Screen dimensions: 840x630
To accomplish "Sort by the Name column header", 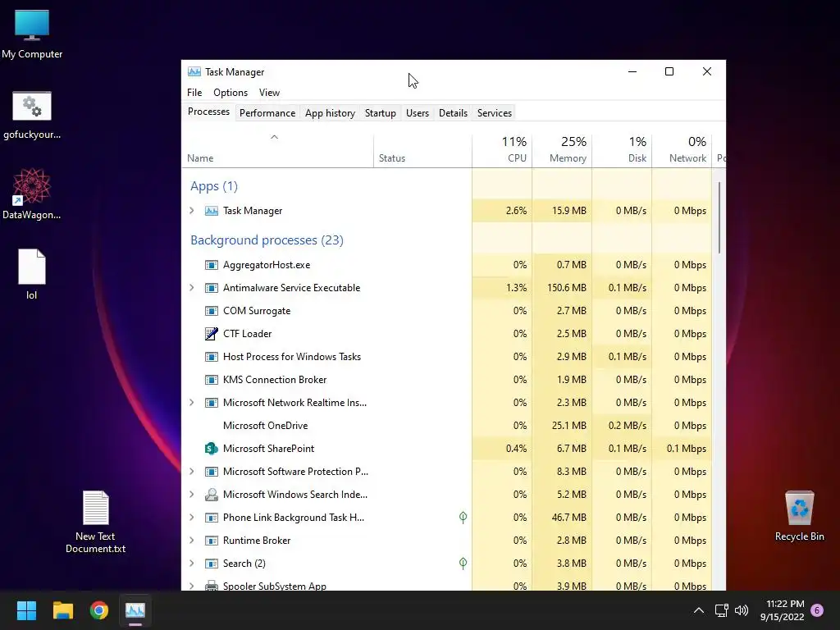I will pyautogui.click(x=277, y=150).
